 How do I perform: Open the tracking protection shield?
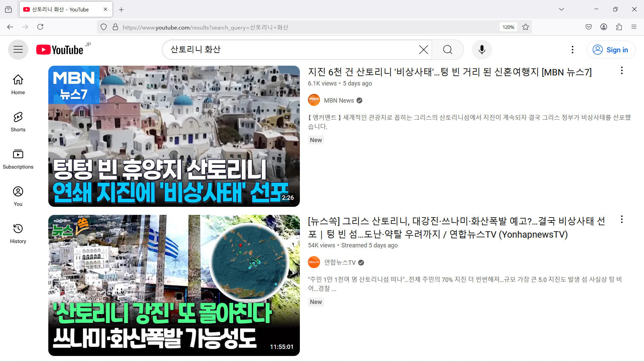coord(104,27)
